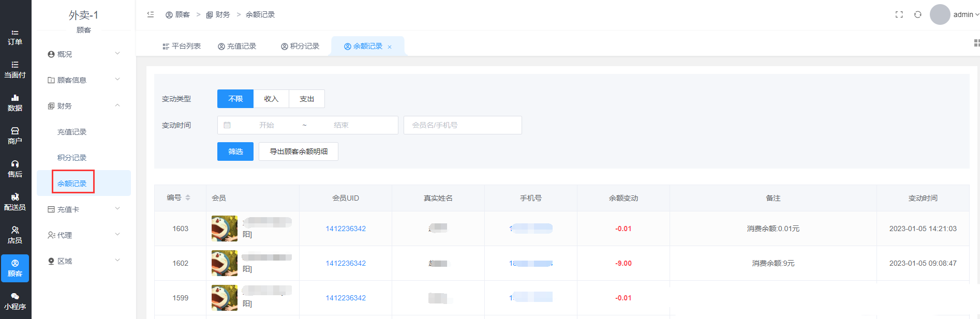Click the calendar icon in date range field
Screen dimensions: 980x319
[227, 125]
